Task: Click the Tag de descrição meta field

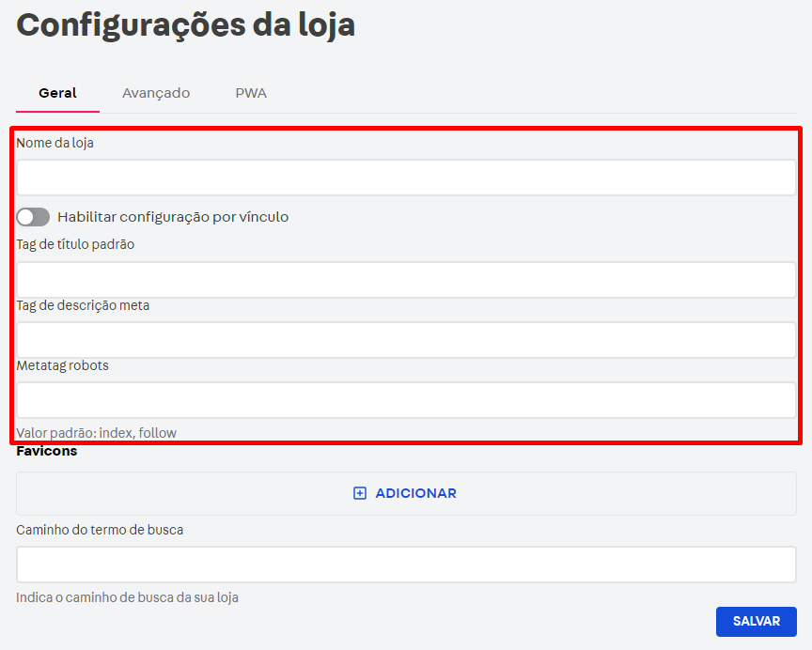Action: [x=404, y=338]
